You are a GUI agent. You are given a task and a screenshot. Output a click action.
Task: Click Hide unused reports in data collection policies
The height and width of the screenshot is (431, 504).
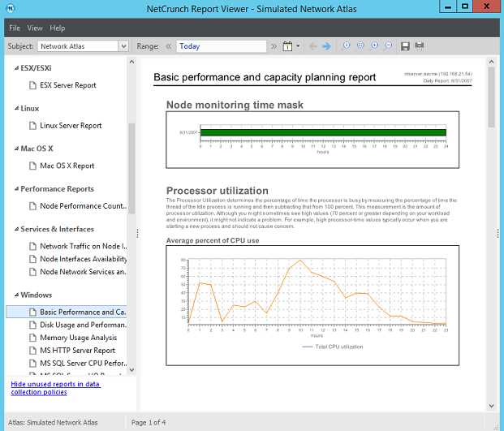[55, 388]
